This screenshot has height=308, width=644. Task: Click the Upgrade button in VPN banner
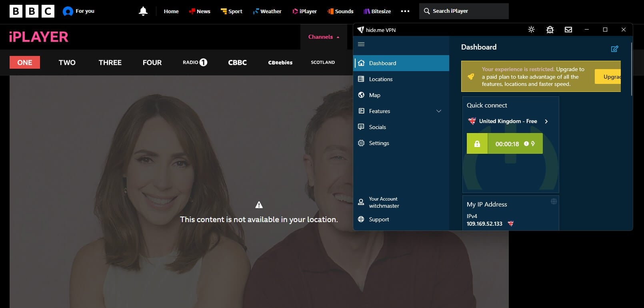point(608,77)
